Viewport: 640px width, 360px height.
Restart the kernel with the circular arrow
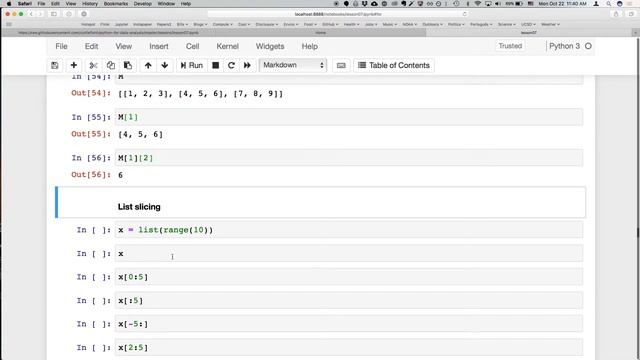click(231, 65)
